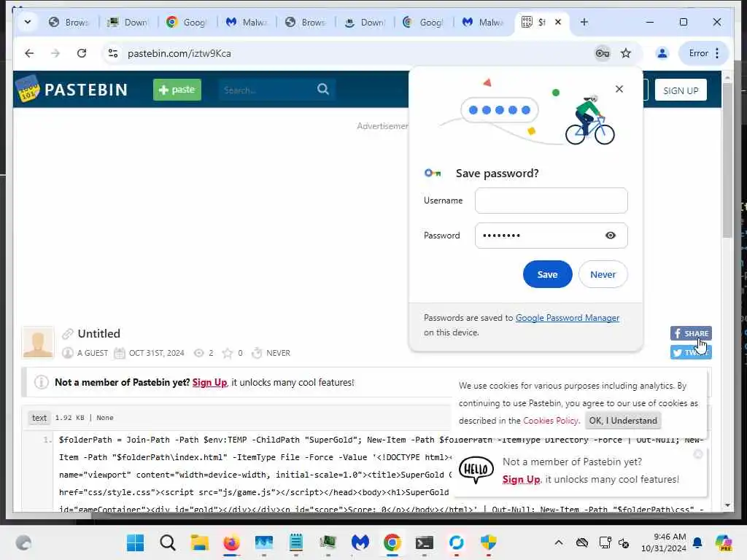Click the taskbar clock showing 9:46 AM

[x=663, y=542]
